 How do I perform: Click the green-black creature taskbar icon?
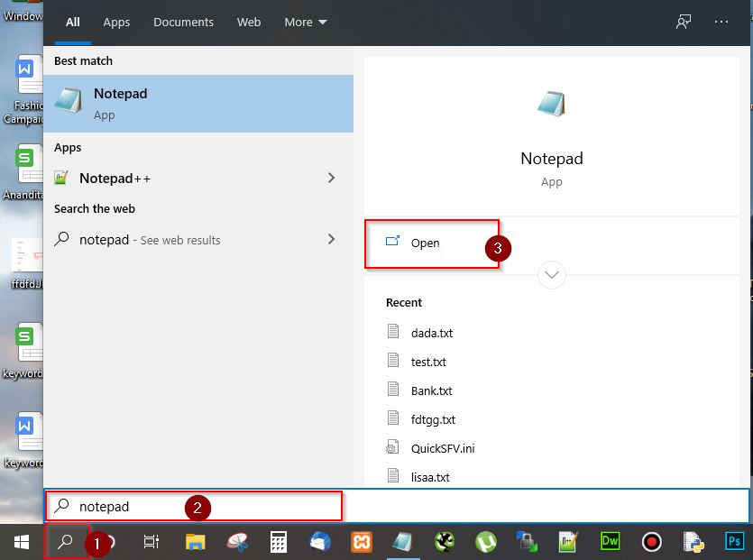tap(445, 542)
